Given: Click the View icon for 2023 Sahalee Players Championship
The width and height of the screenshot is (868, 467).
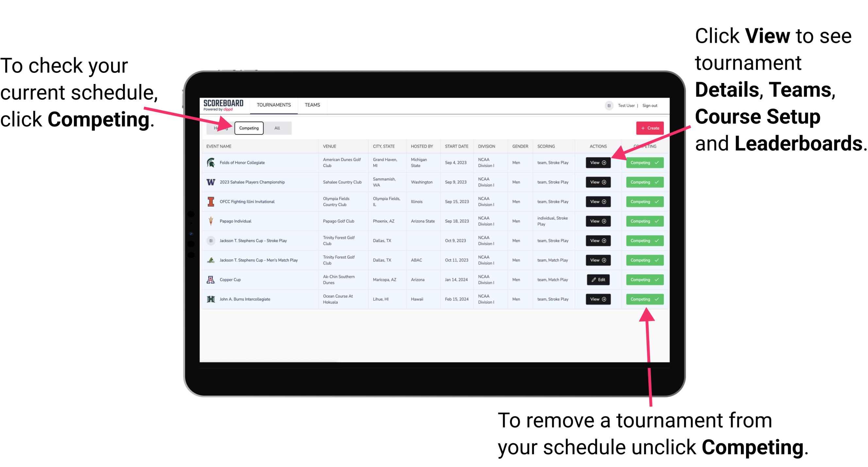Looking at the screenshot, I should [597, 182].
